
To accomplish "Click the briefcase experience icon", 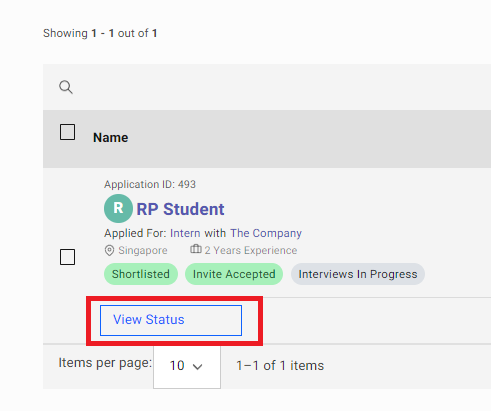I will 196,249.
